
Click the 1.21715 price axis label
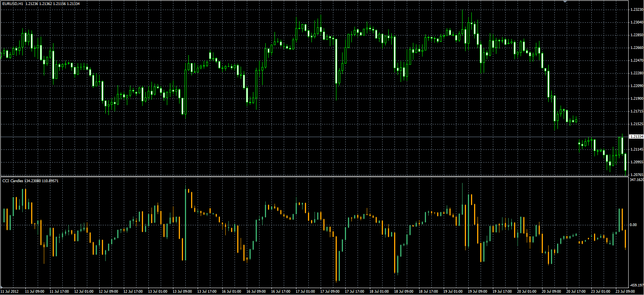click(x=637, y=111)
